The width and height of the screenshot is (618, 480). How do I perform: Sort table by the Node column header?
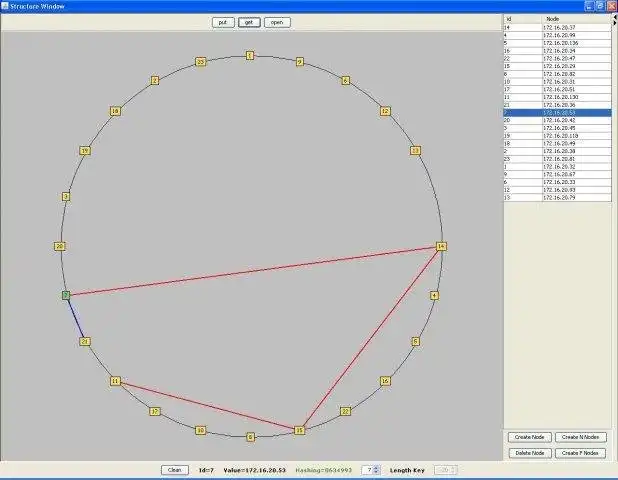[576, 18]
